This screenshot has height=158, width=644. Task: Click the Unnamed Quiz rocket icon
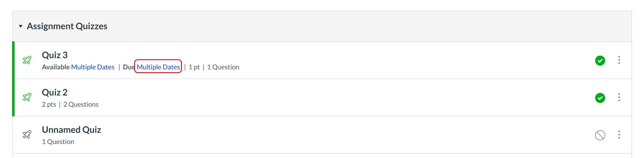(27, 135)
